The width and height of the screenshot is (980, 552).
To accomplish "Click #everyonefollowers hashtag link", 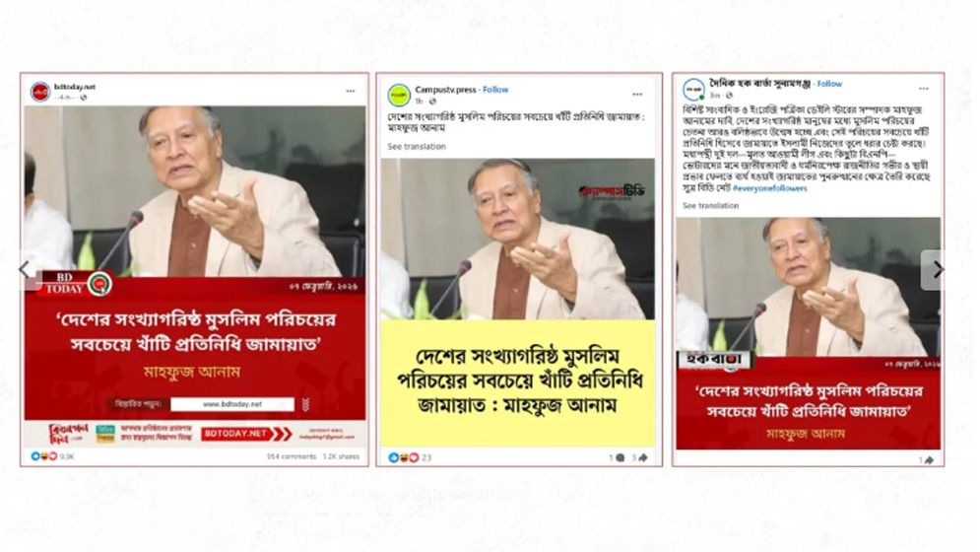I will (769, 187).
